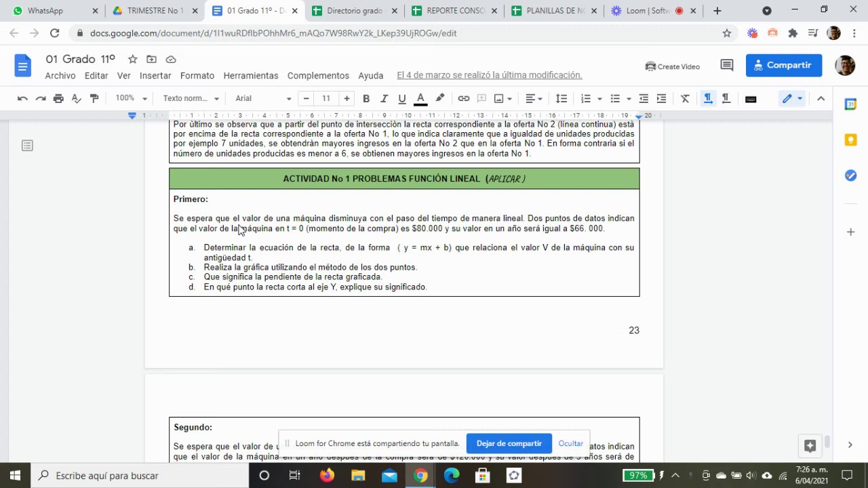Collapse the menus with the up chevron
Viewport: 868px width, 488px height.
click(x=821, y=99)
